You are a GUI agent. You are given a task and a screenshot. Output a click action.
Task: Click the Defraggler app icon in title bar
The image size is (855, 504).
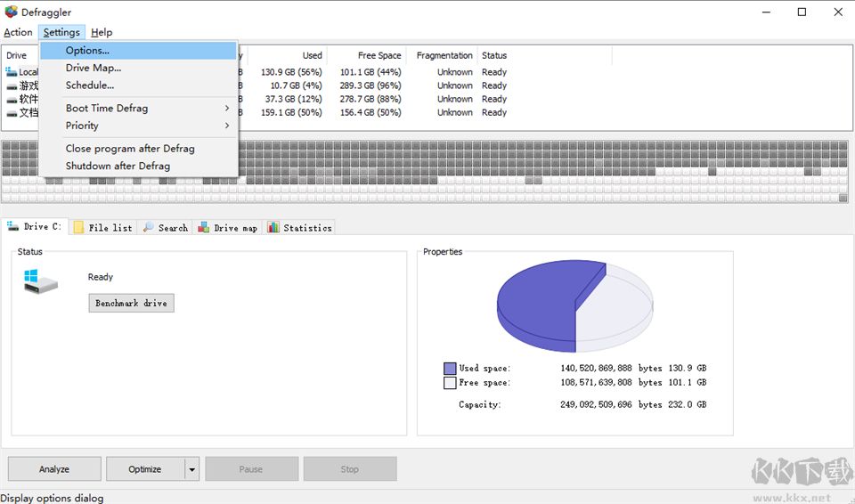coord(11,12)
